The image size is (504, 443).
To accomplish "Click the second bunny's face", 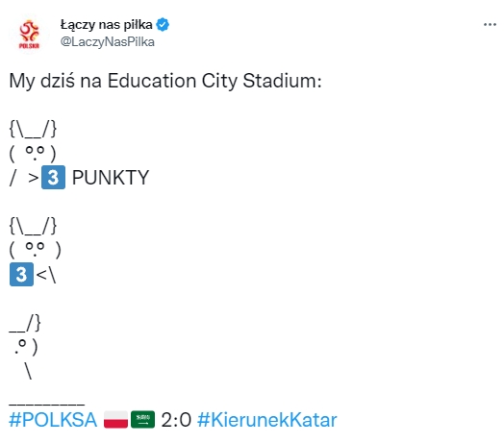I will pyautogui.click(x=35, y=250).
